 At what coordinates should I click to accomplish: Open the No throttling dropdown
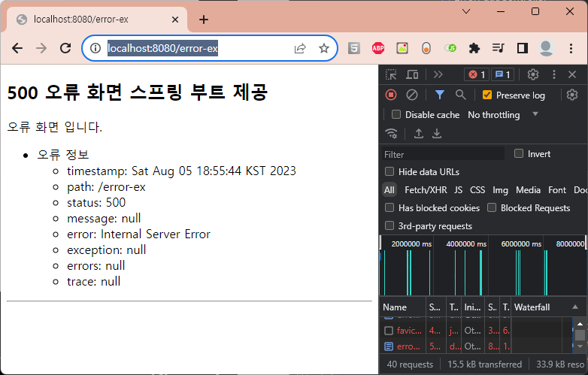coord(502,115)
